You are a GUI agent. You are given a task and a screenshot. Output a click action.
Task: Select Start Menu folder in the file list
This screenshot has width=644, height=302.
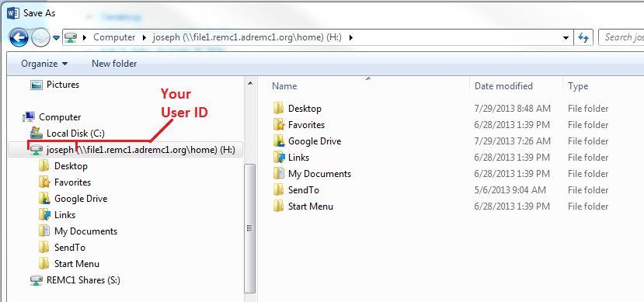tap(311, 207)
